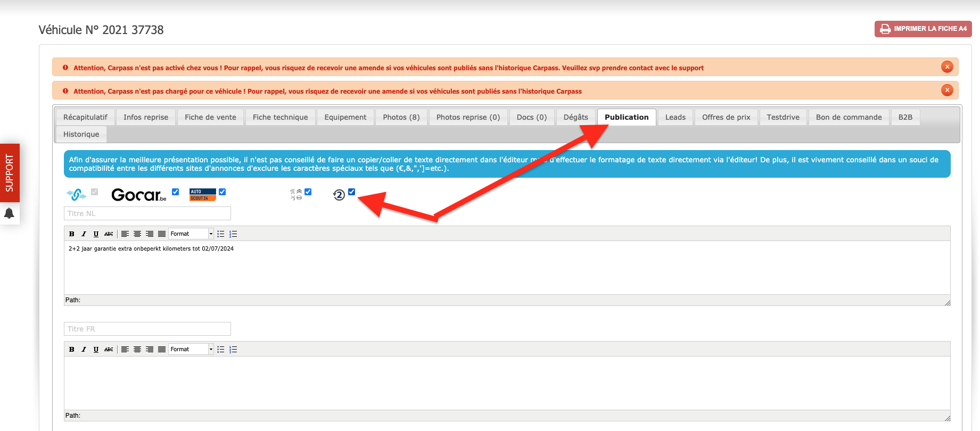Click the printer icon on Imprimer la fiche A4
The height and width of the screenshot is (431, 980).
(x=885, y=29)
